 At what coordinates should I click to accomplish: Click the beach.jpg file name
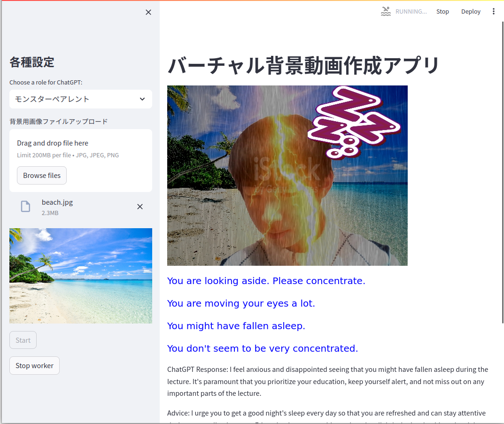(57, 202)
